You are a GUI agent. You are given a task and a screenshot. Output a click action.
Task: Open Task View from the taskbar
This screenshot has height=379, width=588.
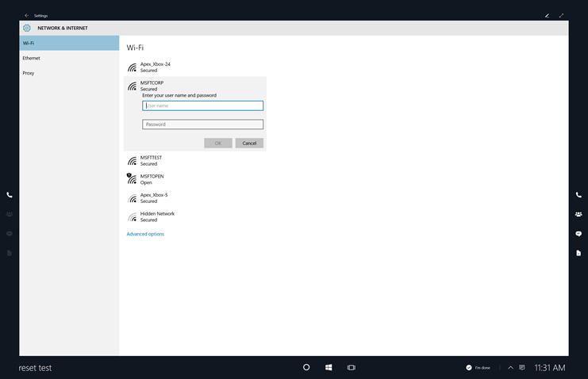tap(351, 368)
